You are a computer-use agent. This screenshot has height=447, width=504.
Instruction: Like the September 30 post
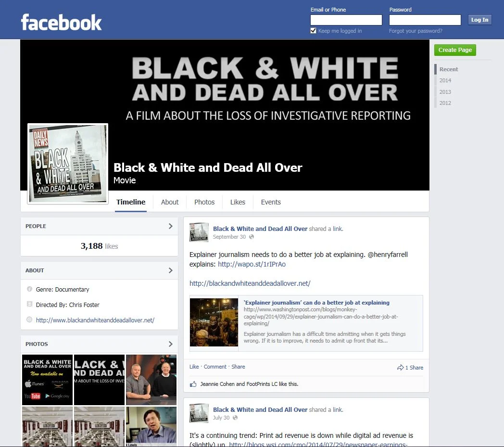click(x=194, y=367)
